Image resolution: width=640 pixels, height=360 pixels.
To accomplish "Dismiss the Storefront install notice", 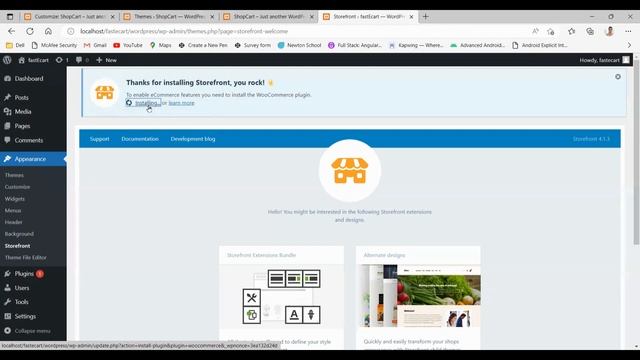I will (618, 77).
